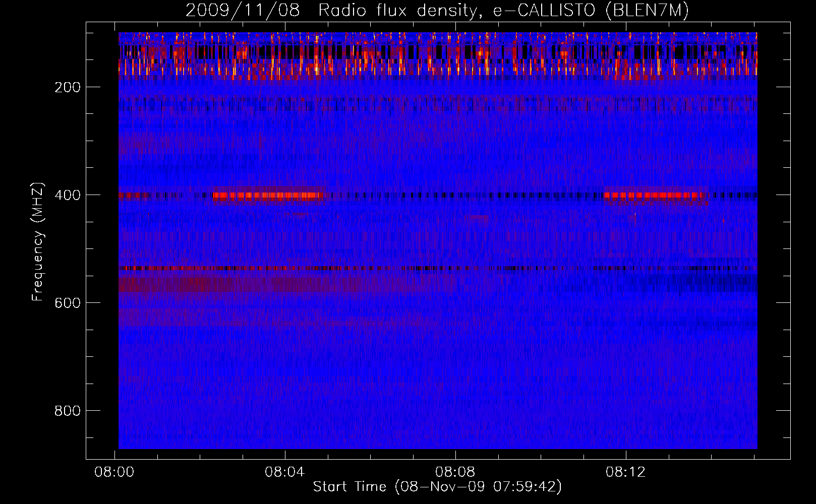Click the red 400 MHz burst near 08:12
816x504 pixels.
654,196
